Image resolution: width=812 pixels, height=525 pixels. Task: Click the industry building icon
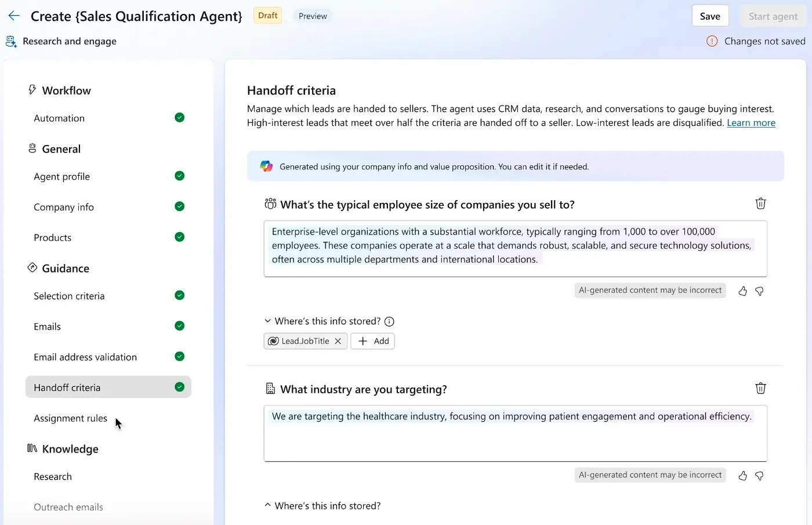pyautogui.click(x=270, y=389)
